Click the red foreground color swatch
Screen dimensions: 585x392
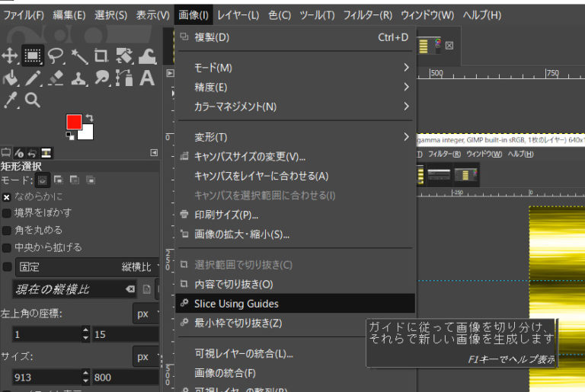(74, 123)
